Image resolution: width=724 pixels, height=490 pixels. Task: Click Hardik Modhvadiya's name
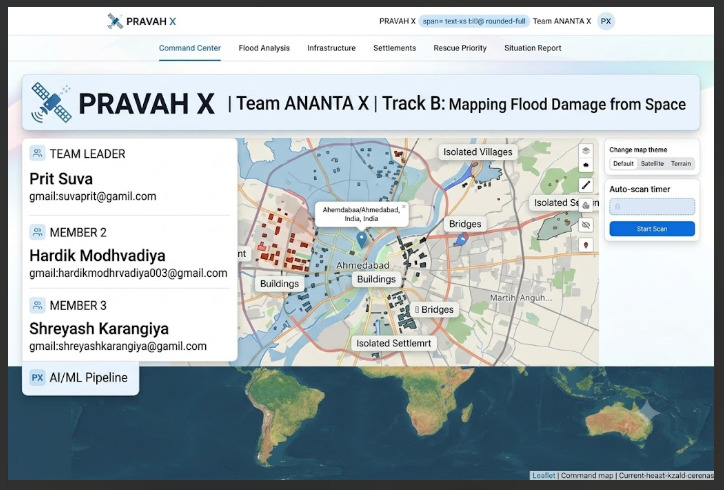(x=97, y=255)
